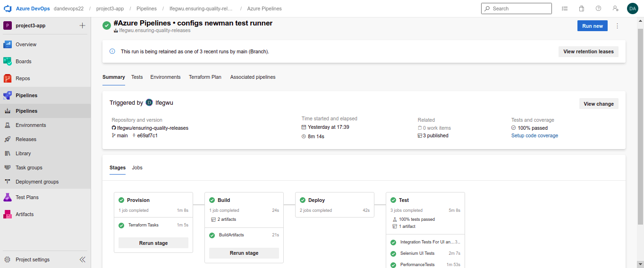Collapse the sidebar with double chevron
The width and height of the screenshot is (644, 268).
pyautogui.click(x=83, y=260)
